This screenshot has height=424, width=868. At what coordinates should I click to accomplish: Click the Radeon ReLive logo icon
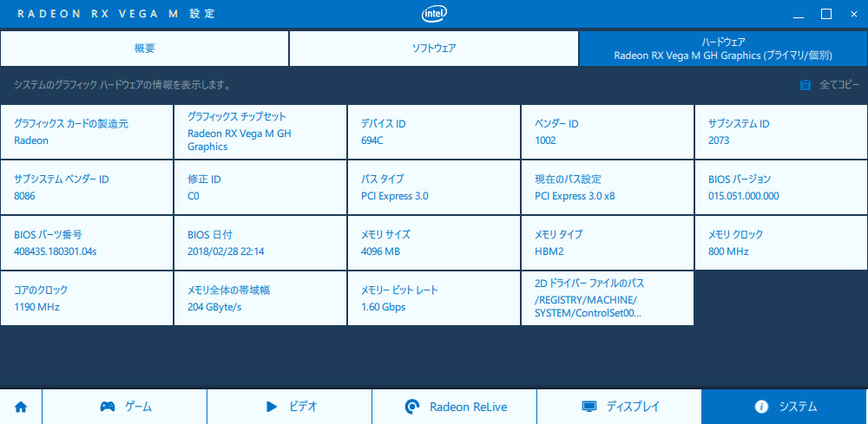412,407
